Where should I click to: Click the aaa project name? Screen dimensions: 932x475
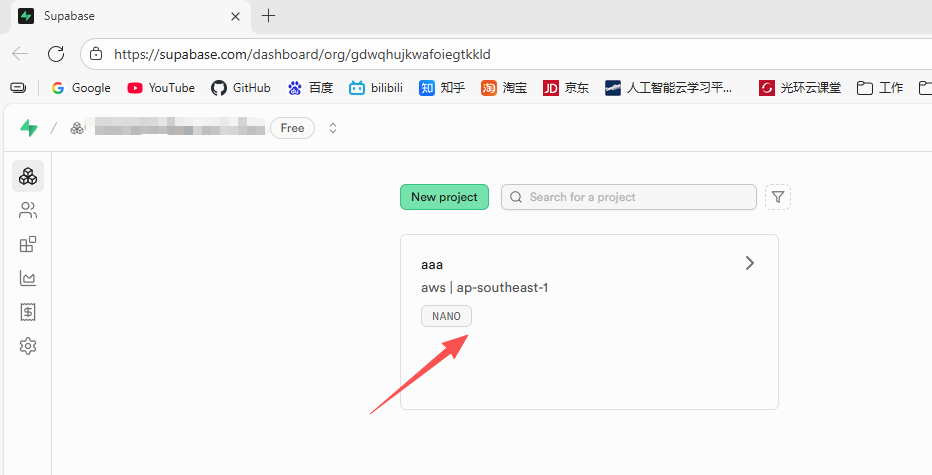click(x=432, y=265)
